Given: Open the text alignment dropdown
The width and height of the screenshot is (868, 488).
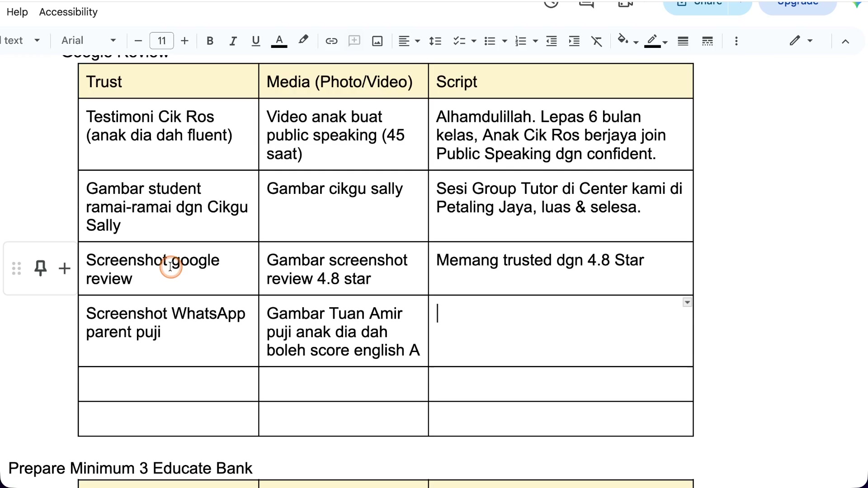Looking at the screenshot, I should [x=409, y=41].
